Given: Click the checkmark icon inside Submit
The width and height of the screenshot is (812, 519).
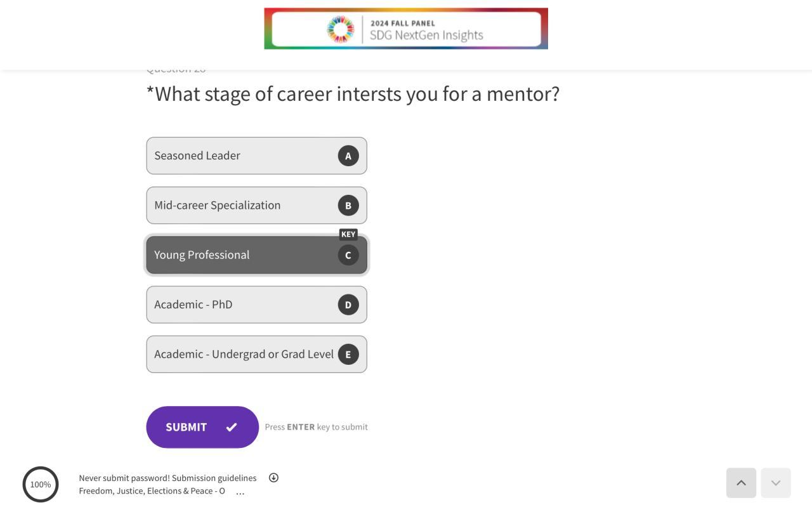Looking at the screenshot, I should pos(232,427).
